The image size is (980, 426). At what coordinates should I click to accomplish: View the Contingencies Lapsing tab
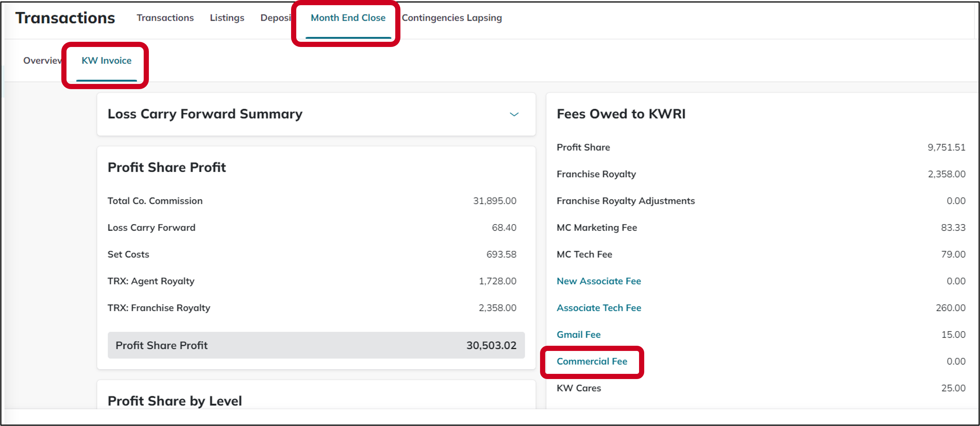pyautogui.click(x=451, y=17)
